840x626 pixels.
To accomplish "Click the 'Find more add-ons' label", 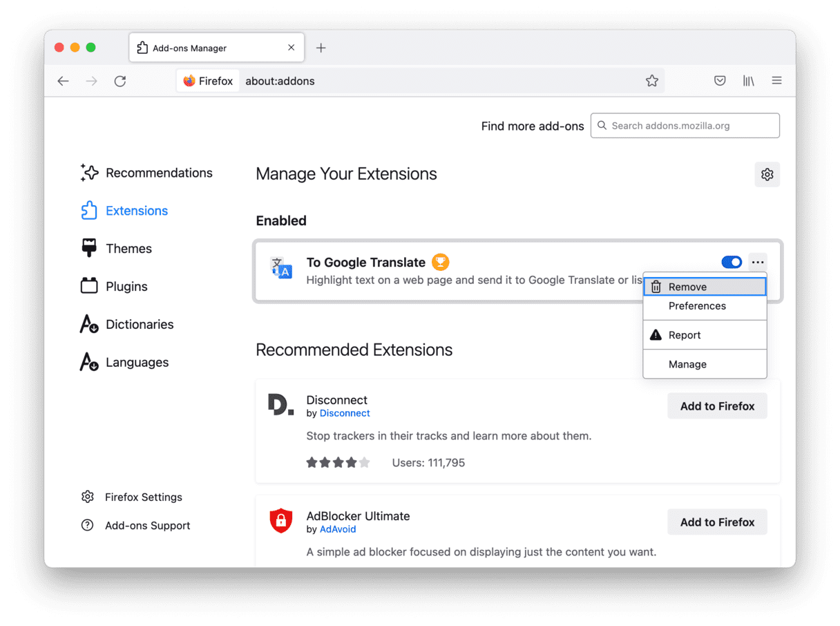I will pos(533,126).
